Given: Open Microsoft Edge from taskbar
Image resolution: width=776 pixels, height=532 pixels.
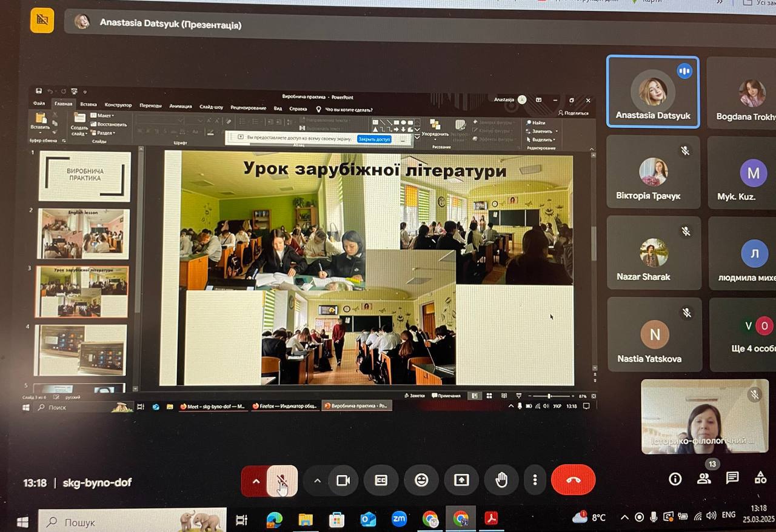Looking at the screenshot, I should (274, 519).
